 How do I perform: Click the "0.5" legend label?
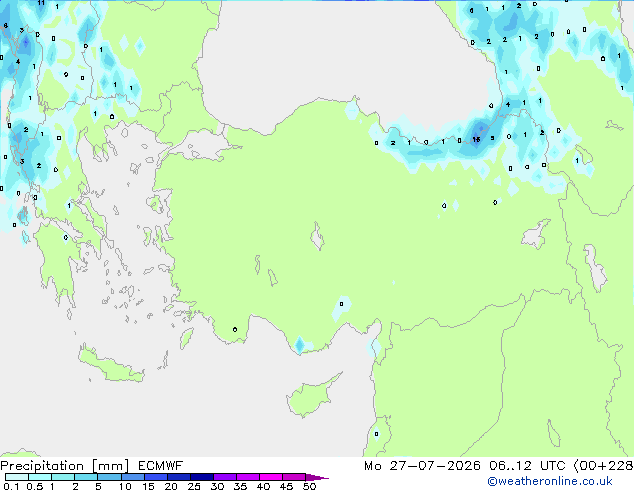click(35, 486)
